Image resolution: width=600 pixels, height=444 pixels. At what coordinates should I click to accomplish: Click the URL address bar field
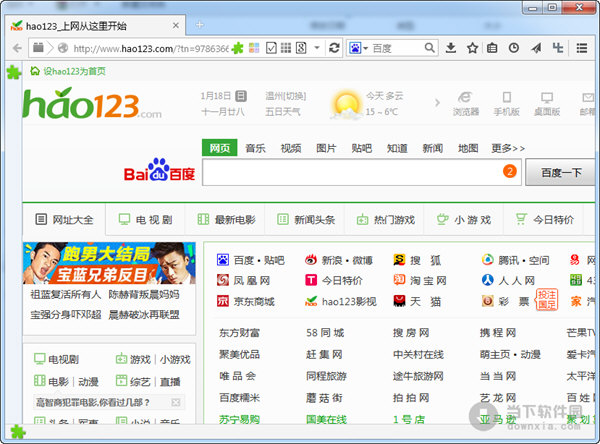(151, 48)
